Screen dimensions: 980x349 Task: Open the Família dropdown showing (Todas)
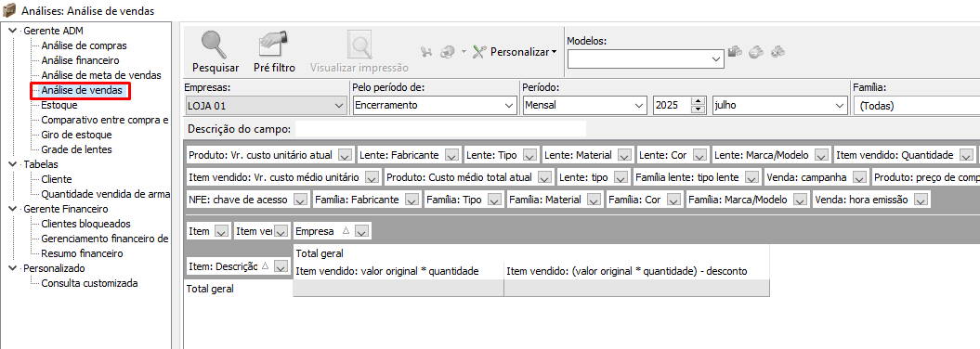coord(916,106)
